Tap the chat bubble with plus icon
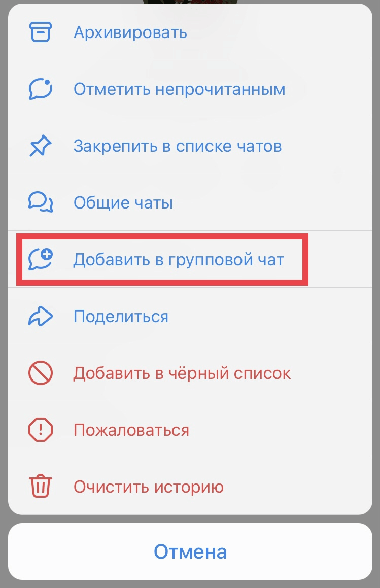380x588 pixels. pyautogui.click(x=41, y=259)
